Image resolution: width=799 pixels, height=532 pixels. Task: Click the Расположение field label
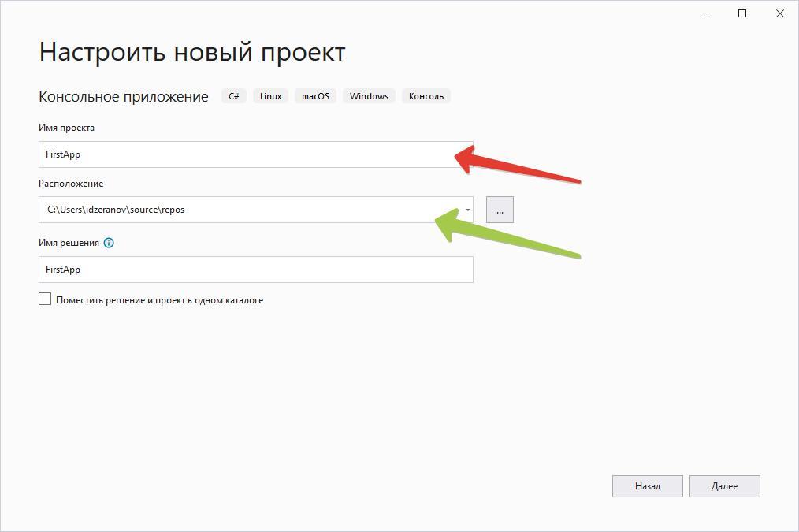coord(71,184)
